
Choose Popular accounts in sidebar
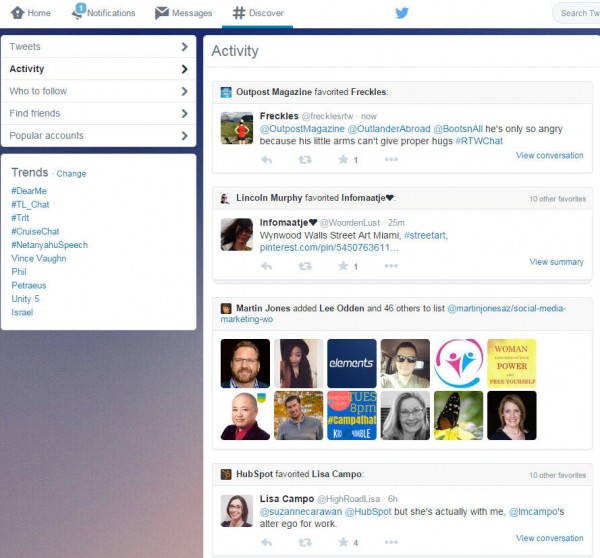click(x=99, y=135)
